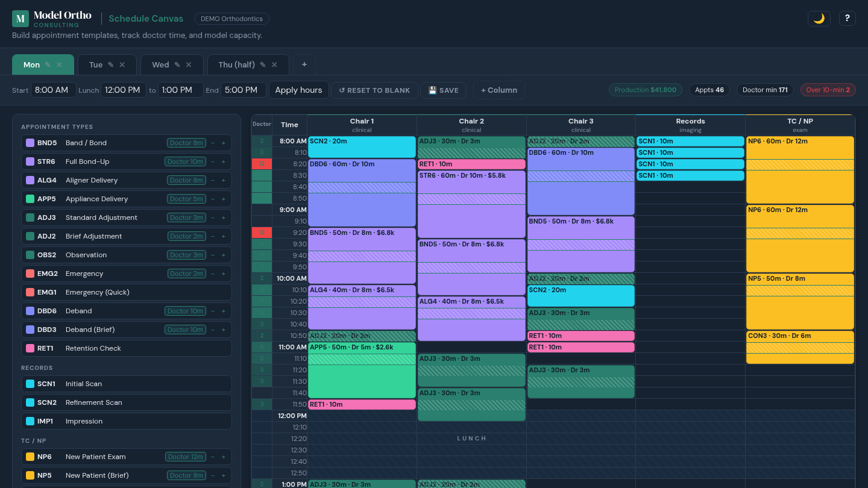The height and width of the screenshot is (488, 868).
Task: Decrease EMG2 Emergency doctor minutes
Action: 213,274
